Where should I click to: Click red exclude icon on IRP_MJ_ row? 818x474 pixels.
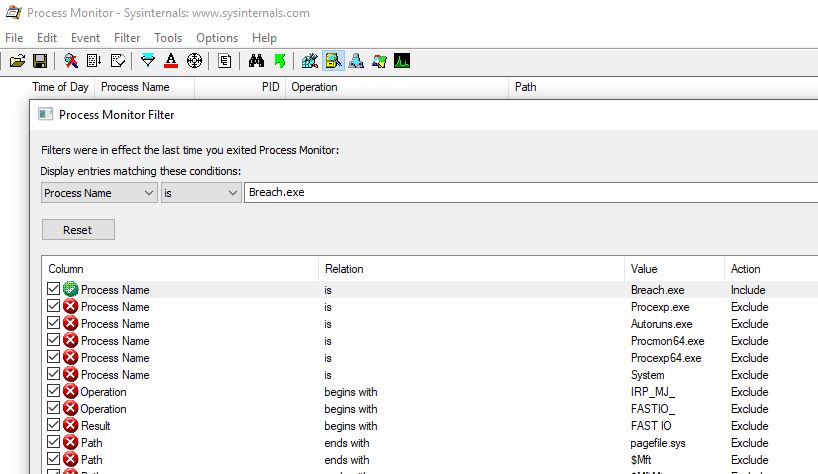[x=70, y=391]
